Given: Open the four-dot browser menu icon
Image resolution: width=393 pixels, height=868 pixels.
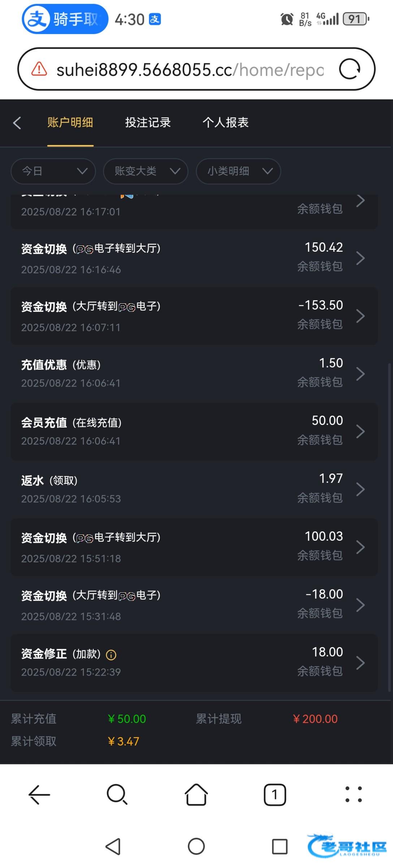Looking at the screenshot, I should coord(353,795).
